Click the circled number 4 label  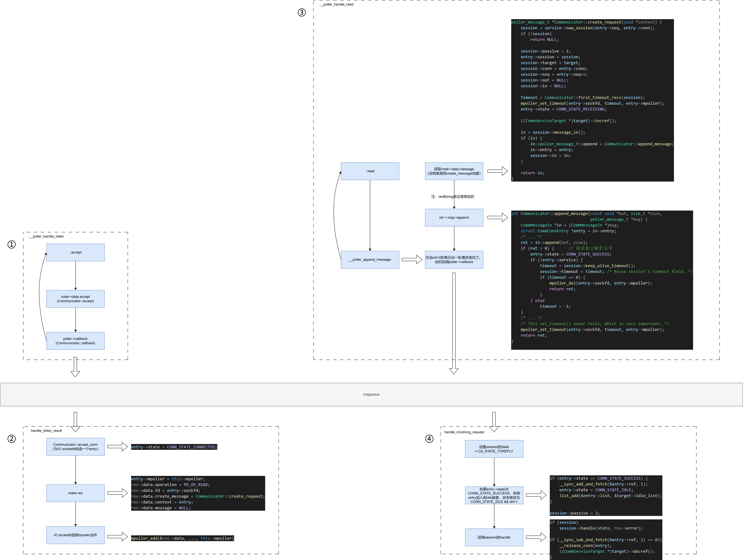click(429, 439)
